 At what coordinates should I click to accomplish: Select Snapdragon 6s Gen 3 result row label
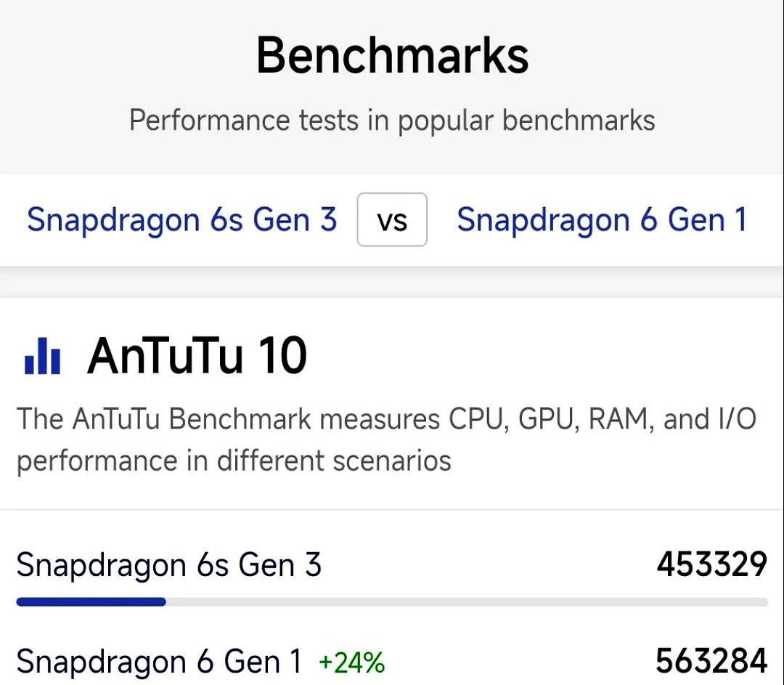pyautogui.click(x=168, y=565)
